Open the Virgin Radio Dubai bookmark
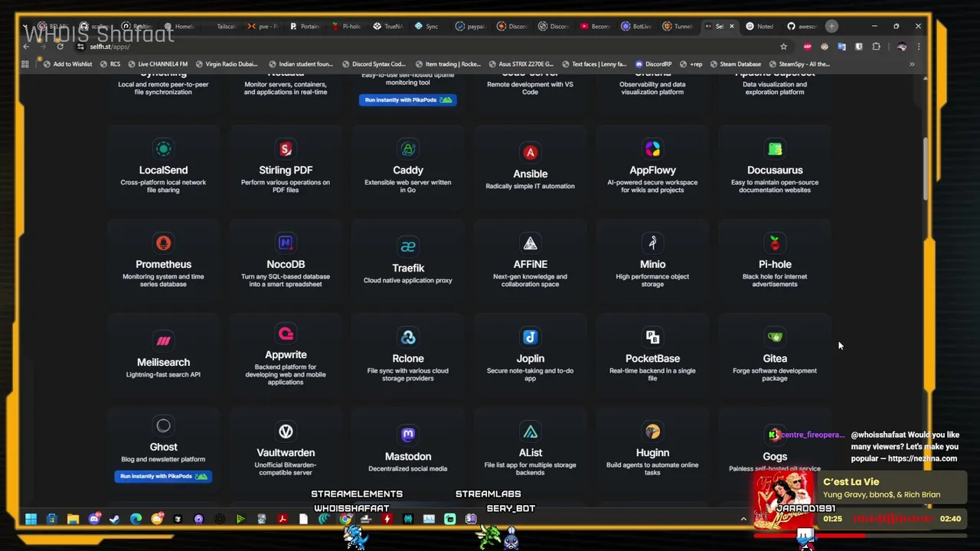 (227, 64)
